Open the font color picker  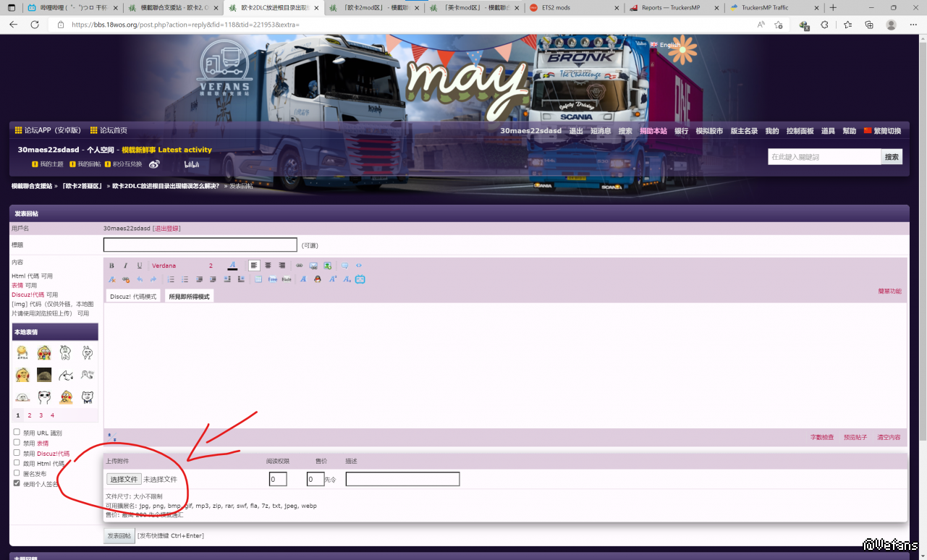click(232, 266)
